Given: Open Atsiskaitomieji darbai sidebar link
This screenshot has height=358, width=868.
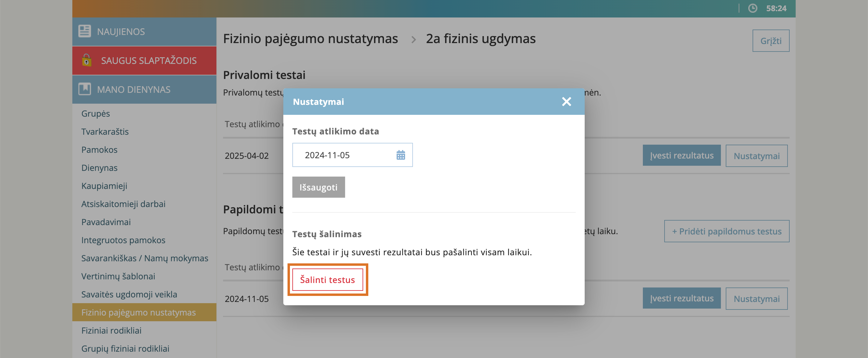Looking at the screenshot, I should point(123,204).
